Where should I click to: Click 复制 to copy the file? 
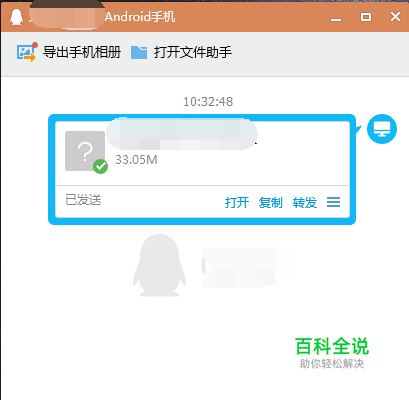point(271,202)
